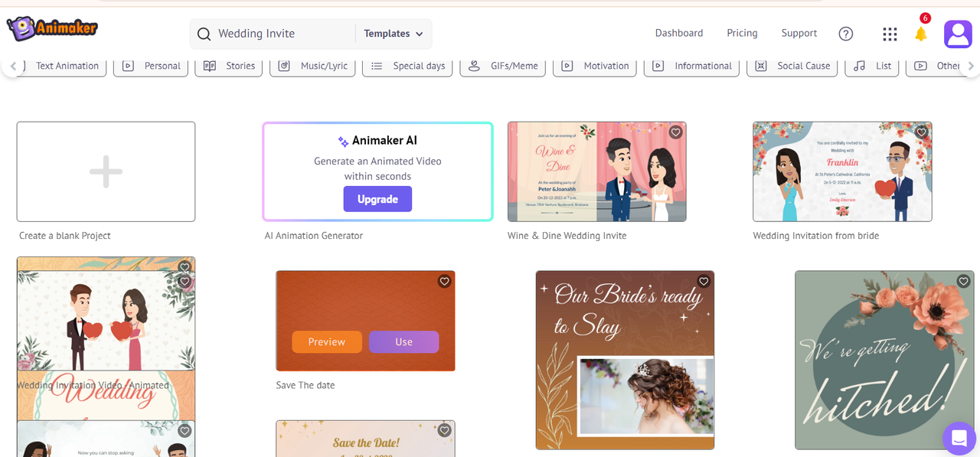This screenshot has height=457, width=980.
Task: Open the apps grid icon
Action: click(x=890, y=34)
